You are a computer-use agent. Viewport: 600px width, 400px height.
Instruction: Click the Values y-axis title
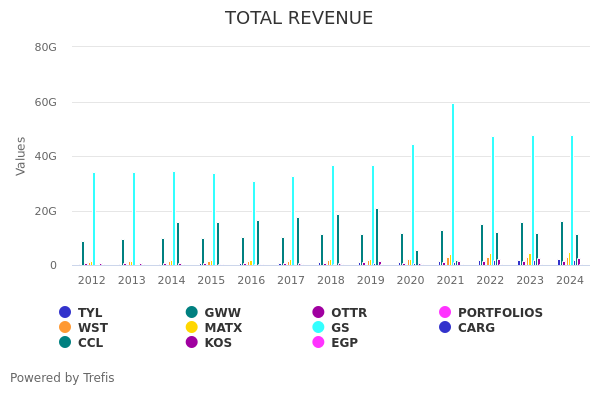coord(22,156)
